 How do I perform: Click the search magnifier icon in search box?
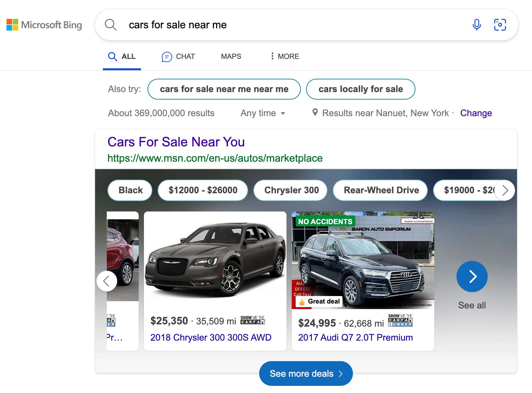coord(111,25)
